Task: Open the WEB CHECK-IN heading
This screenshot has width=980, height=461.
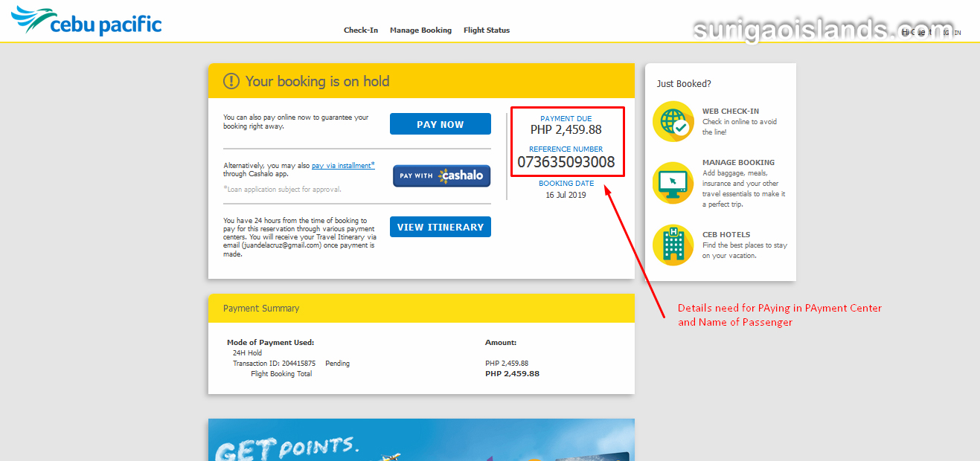Action: [x=731, y=112]
